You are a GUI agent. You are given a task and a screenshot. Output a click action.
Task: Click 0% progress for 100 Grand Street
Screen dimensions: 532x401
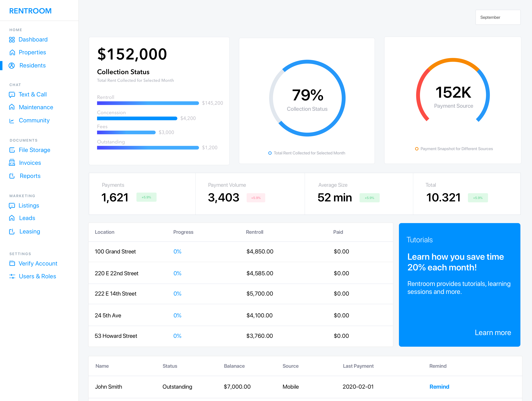click(177, 251)
